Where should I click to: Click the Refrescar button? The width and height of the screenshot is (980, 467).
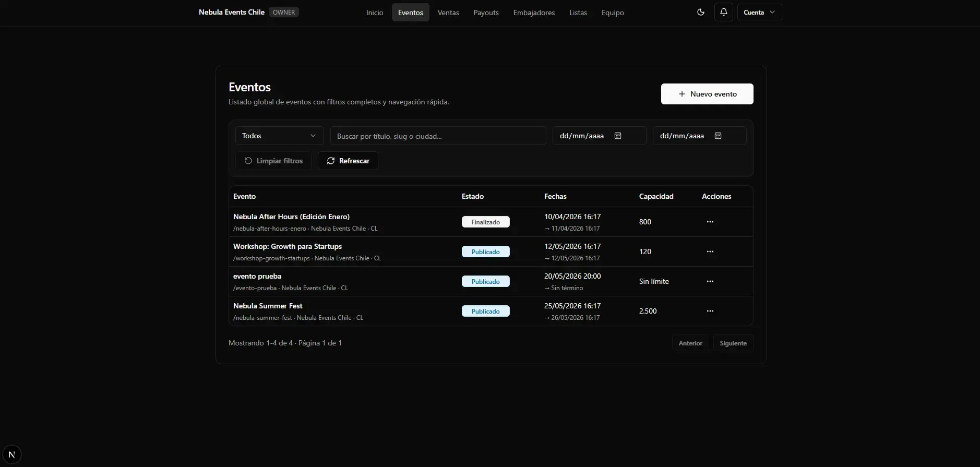348,161
